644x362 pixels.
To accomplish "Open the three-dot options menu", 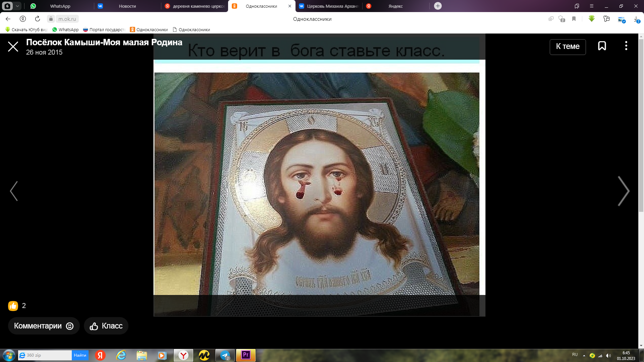I will 626,46.
